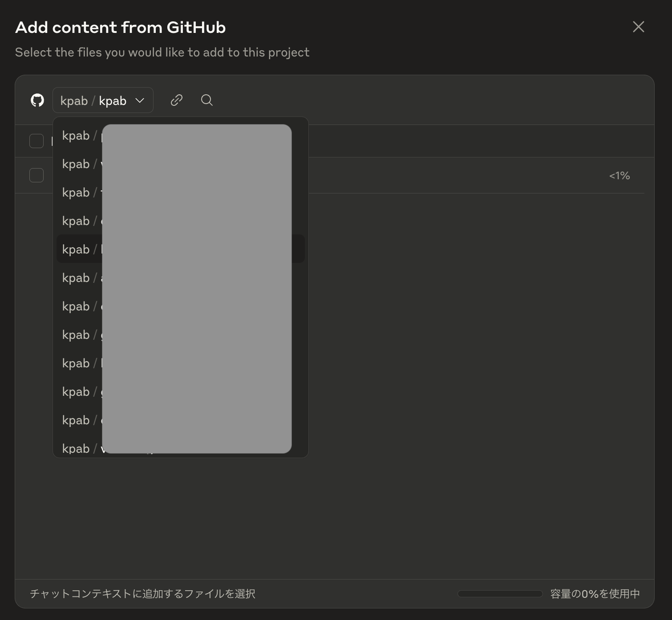Click the チャットコンテキストに追加するファイルを選択 footer text
This screenshot has height=620, width=672.
tap(142, 594)
